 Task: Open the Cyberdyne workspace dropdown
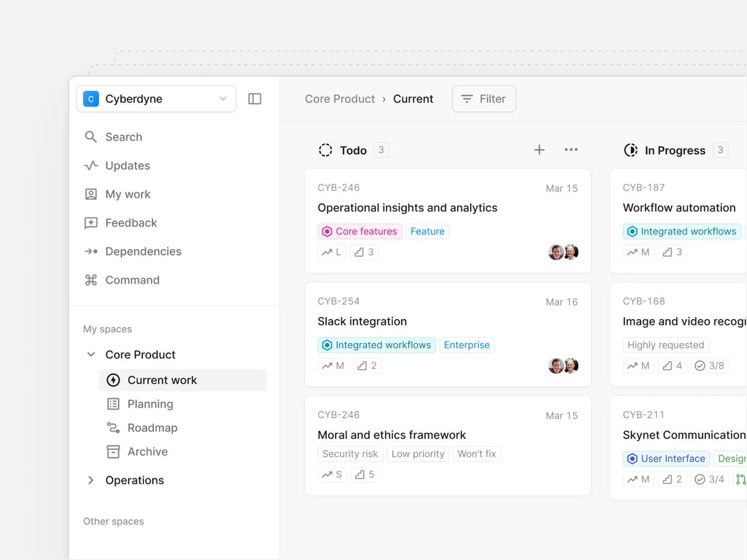pyautogui.click(x=156, y=99)
